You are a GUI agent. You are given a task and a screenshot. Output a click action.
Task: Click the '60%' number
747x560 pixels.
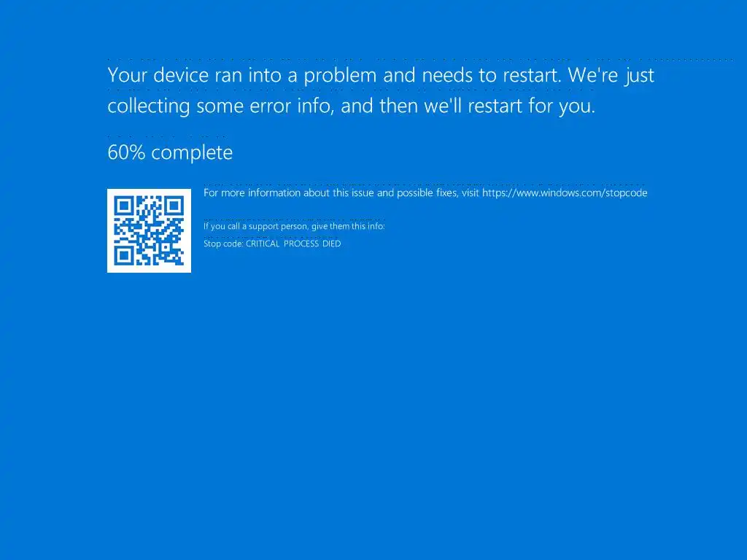[126, 152]
